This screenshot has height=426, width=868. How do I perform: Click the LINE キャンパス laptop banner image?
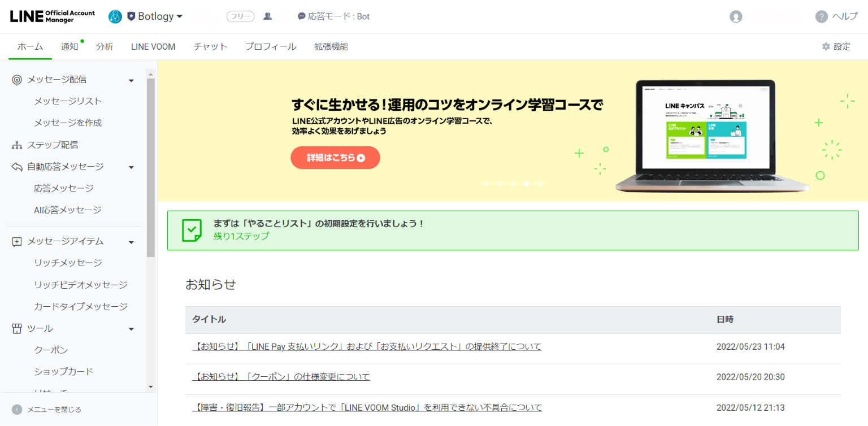[x=712, y=136]
